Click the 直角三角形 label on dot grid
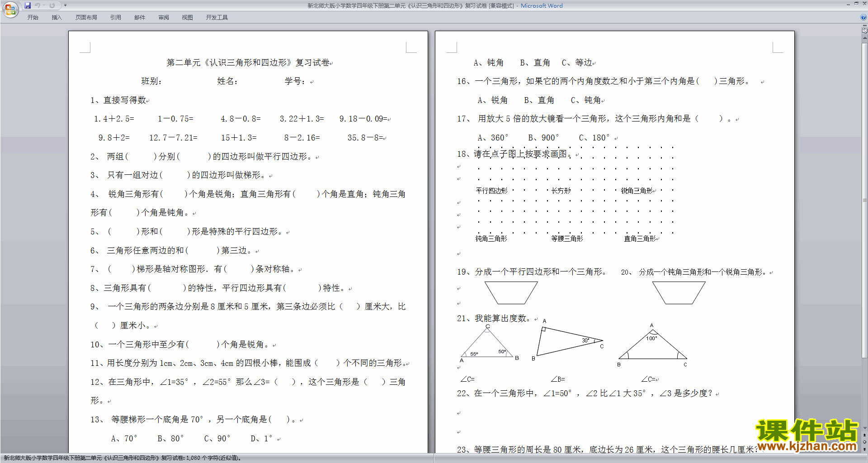The image size is (868, 463). click(x=640, y=239)
